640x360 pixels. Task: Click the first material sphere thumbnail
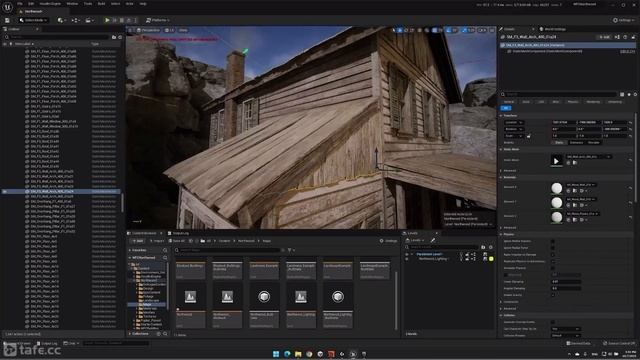coord(556,188)
